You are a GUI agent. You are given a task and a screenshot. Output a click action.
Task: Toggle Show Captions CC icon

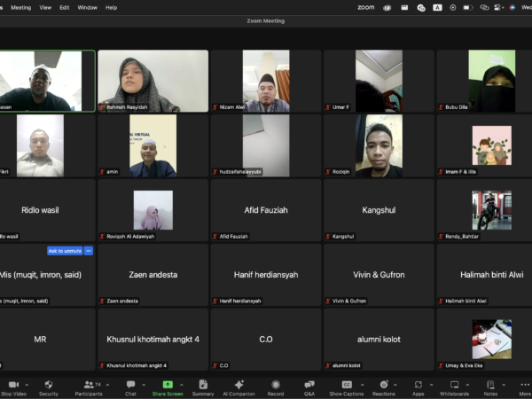[347, 385]
